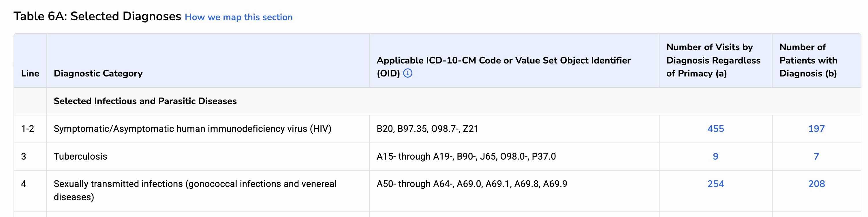Select the B20, B97.35 code cell

(x=427, y=129)
